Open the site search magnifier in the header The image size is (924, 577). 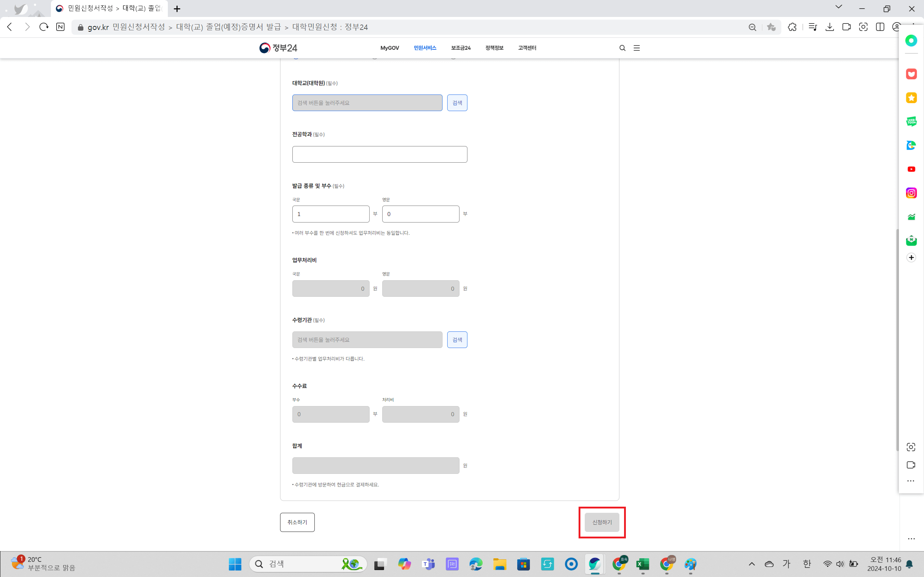[x=622, y=48]
